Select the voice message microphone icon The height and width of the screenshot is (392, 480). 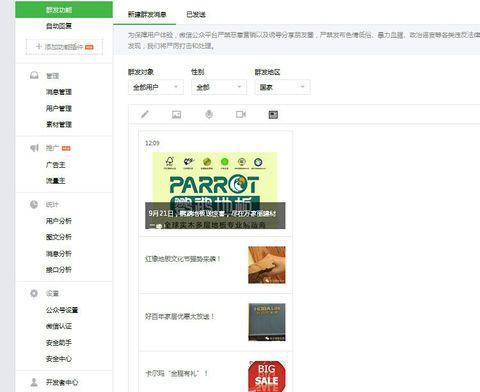[209, 114]
